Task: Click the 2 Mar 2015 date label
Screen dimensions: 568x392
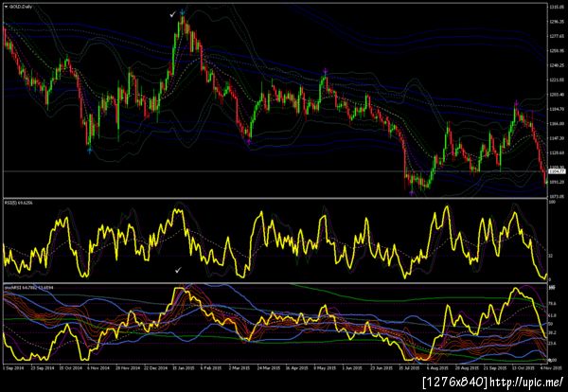Action: [x=240, y=367]
